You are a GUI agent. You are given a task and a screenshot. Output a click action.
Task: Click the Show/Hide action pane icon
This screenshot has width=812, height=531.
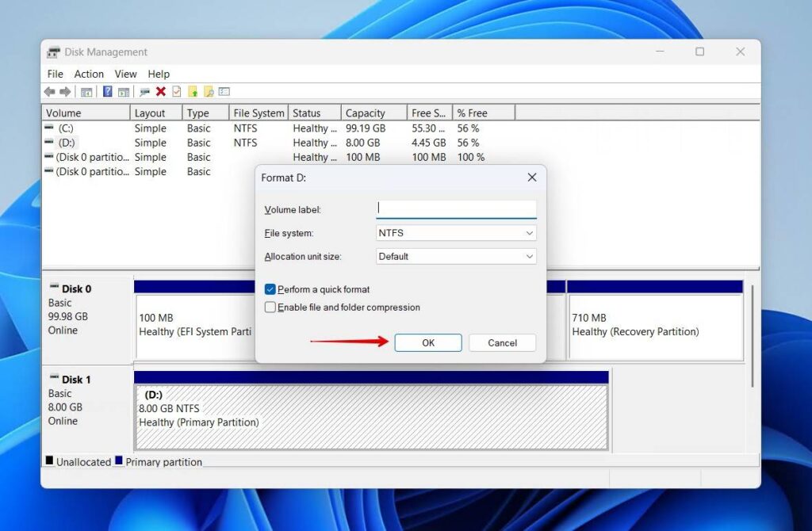(124, 91)
